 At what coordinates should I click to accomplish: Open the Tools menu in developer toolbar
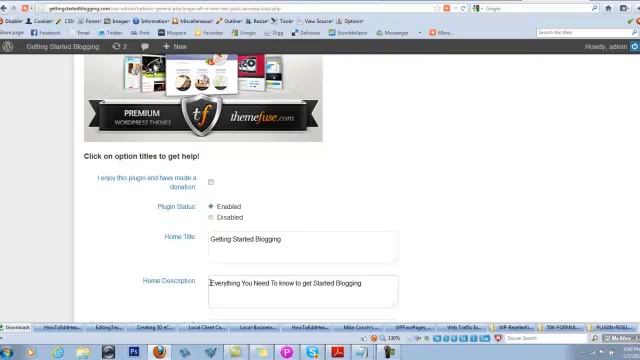point(283,21)
